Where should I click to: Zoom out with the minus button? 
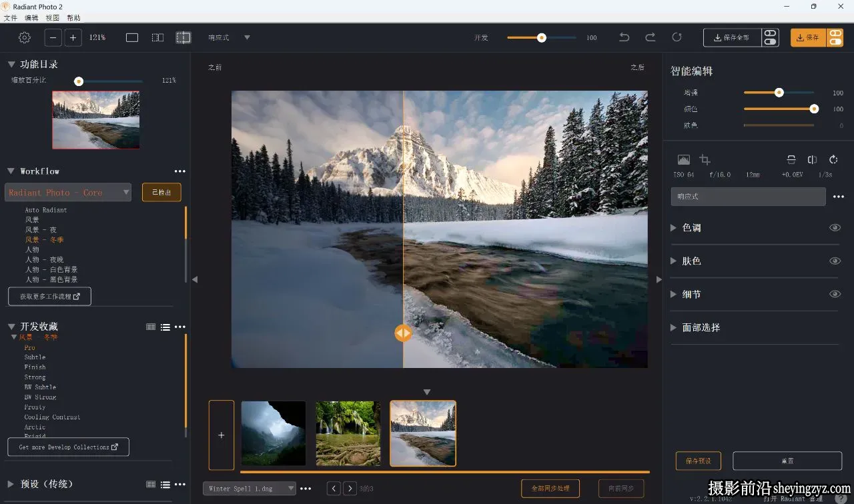pos(53,37)
